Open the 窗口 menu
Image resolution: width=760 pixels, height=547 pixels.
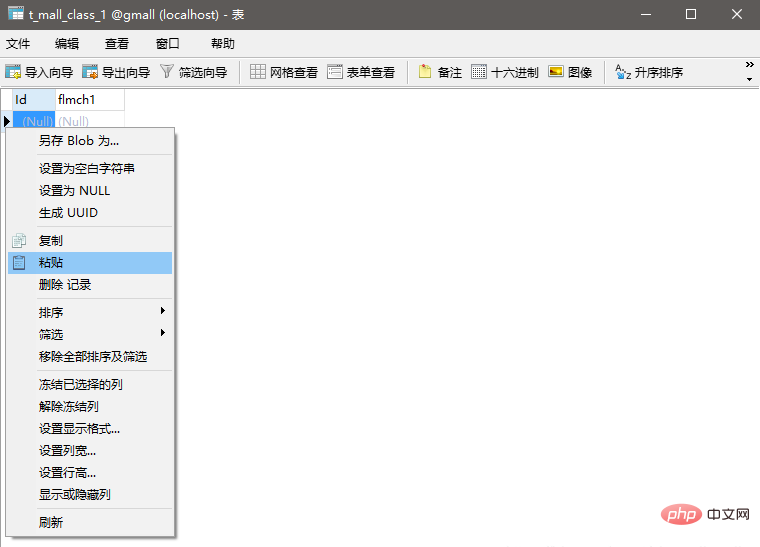[x=168, y=44]
